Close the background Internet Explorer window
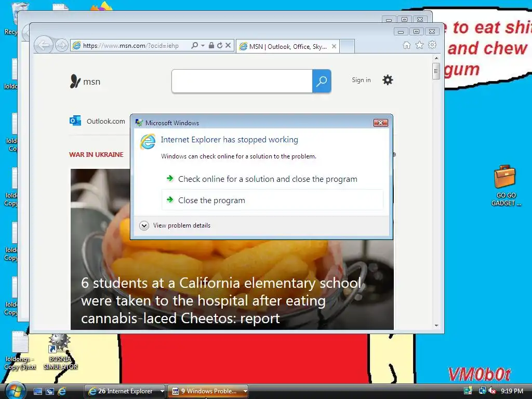Screen dimensions: 532x399 [x=420, y=19]
